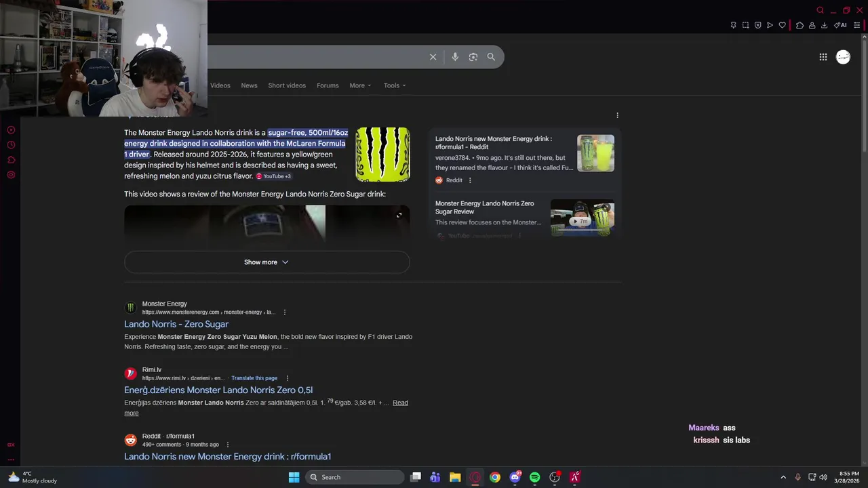Click the green drink Reddit thumbnail
The height and width of the screenshot is (488, 868).
[x=595, y=153]
